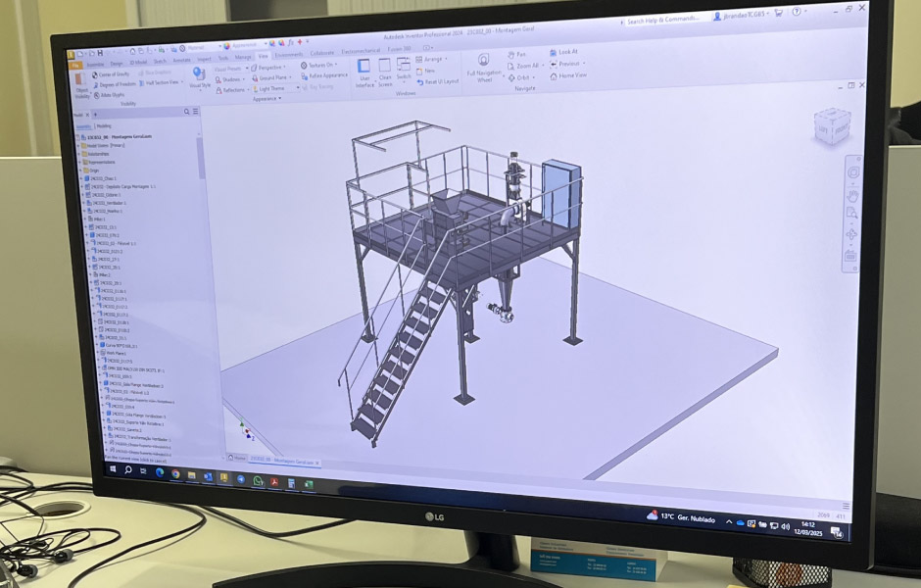Click the Home View icon

click(x=572, y=75)
